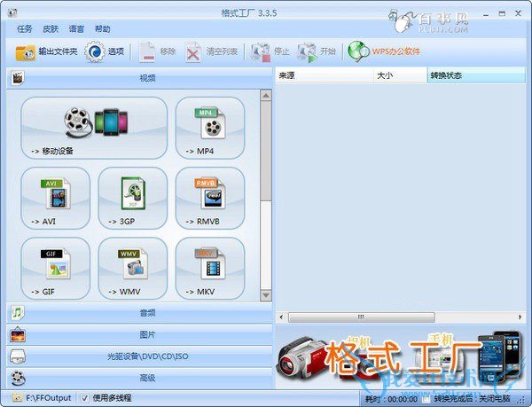The height and width of the screenshot is (407, 532).
Task: Toggle the 使用多线程 checkbox
Action: pyautogui.click(x=84, y=398)
